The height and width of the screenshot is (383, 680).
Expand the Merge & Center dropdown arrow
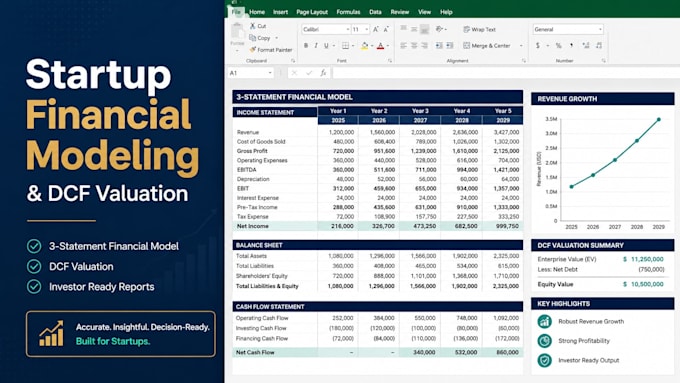tap(521, 46)
